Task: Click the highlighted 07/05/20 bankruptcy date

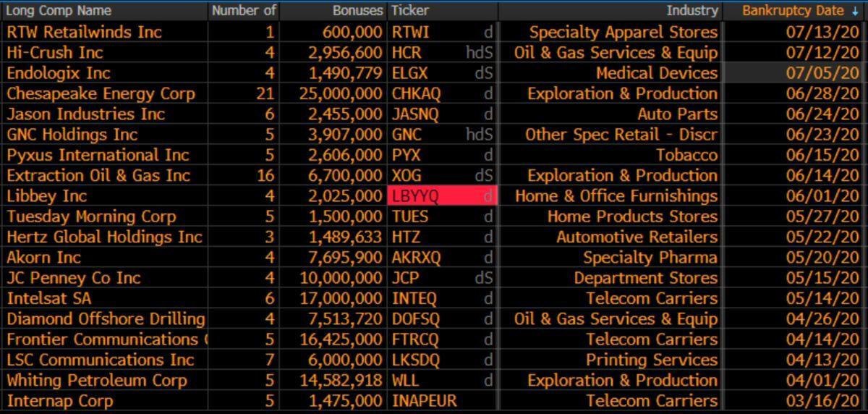Action: coord(823,73)
